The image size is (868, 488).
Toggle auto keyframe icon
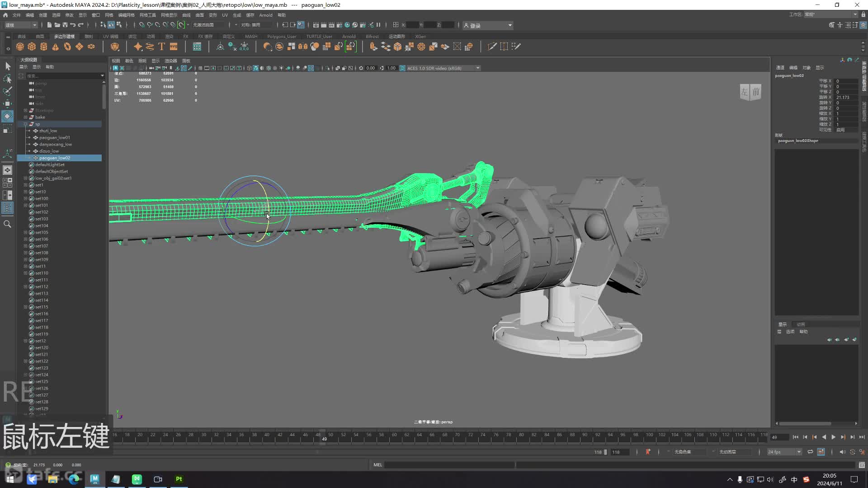tap(852, 451)
